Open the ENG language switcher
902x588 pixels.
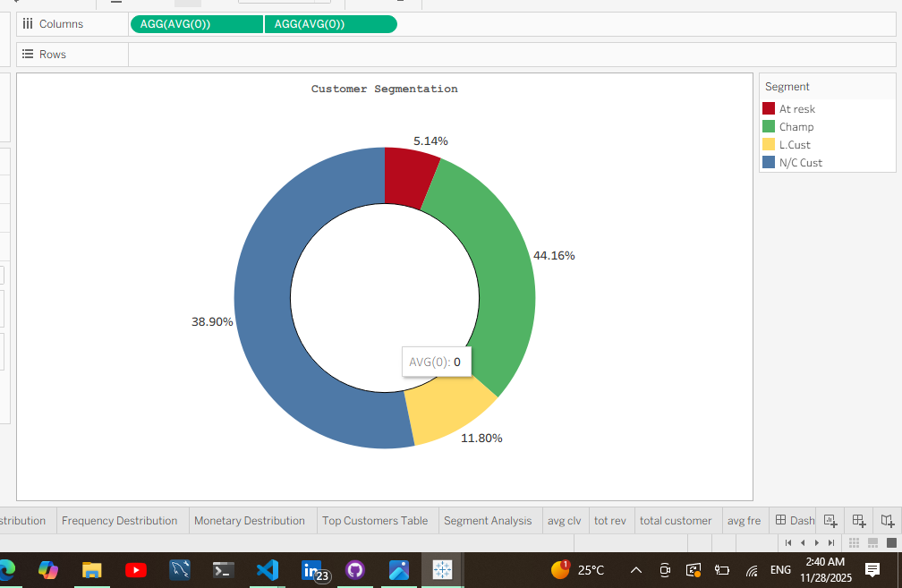[780, 570]
